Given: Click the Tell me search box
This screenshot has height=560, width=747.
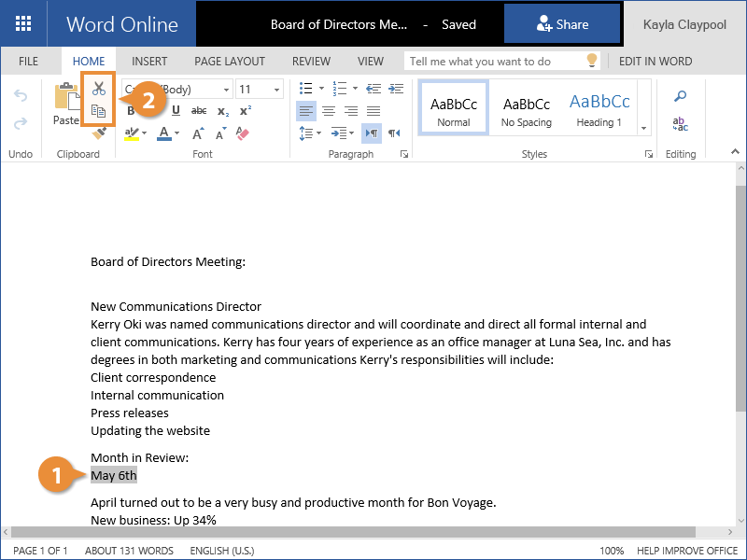Looking at the screenshot, I should tap(495, 62).
